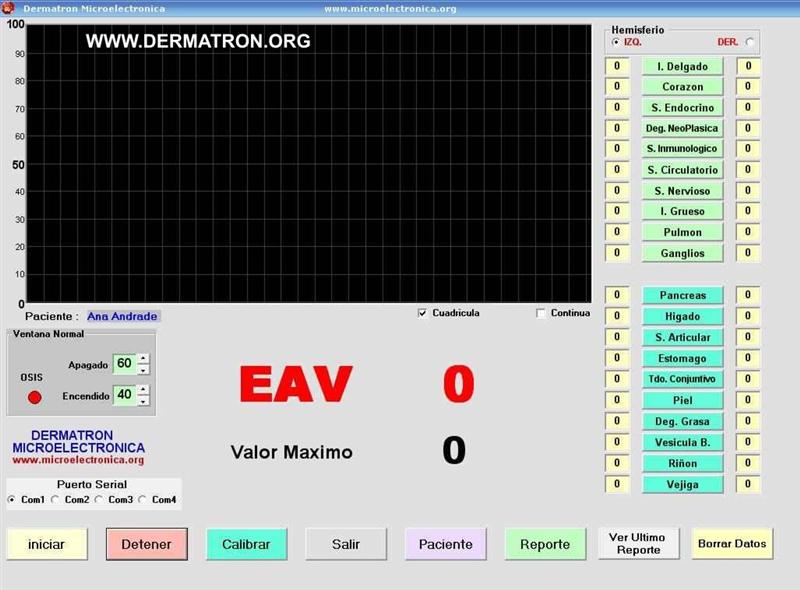Click the Ganglios button
Viewport: 800px width, 590px height.
[x=683, y=253]
